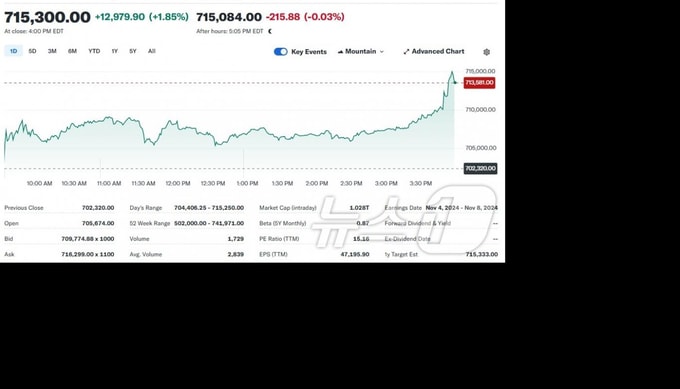Click the Advanced Chart expand arrows icon
This screenshot has width=680, height=389.
(406, 52)
